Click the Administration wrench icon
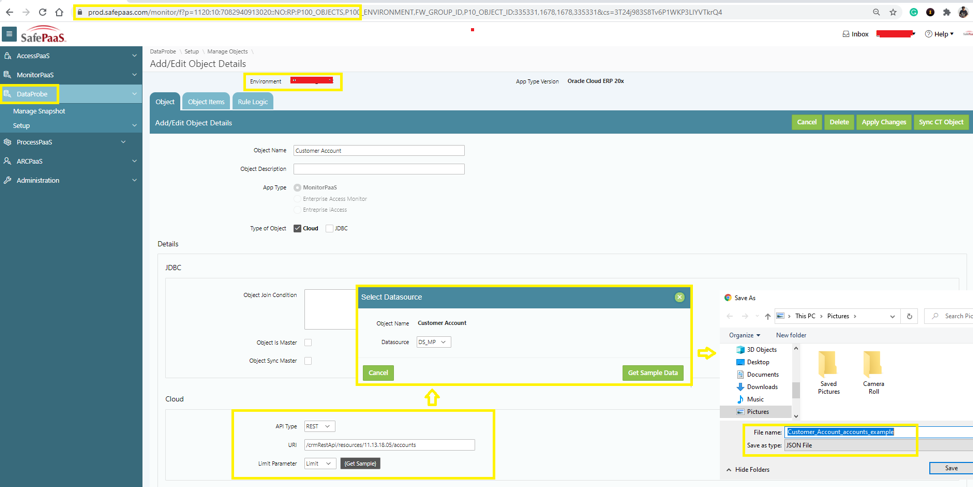973x487 pixels. tap(7, 181)
